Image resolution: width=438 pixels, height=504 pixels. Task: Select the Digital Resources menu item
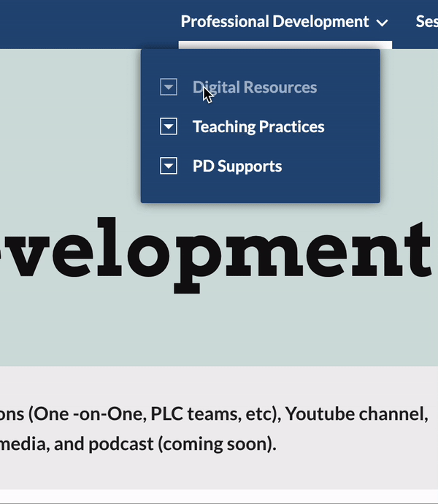[255, 87]
